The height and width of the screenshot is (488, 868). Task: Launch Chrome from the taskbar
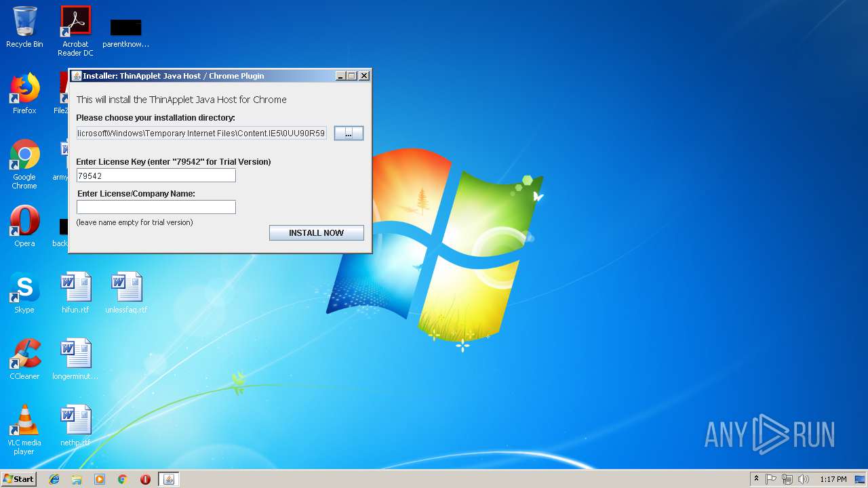[x=123, y=479]
